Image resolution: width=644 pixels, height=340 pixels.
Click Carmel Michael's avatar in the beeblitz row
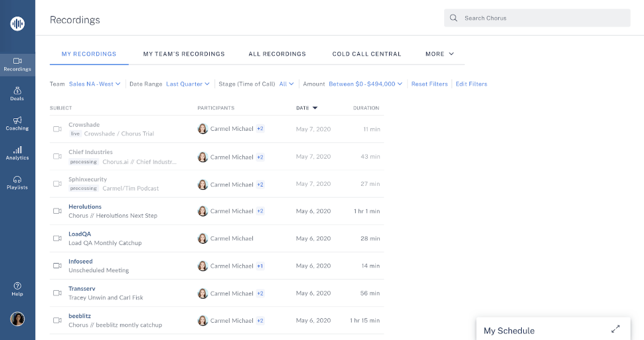202,320
